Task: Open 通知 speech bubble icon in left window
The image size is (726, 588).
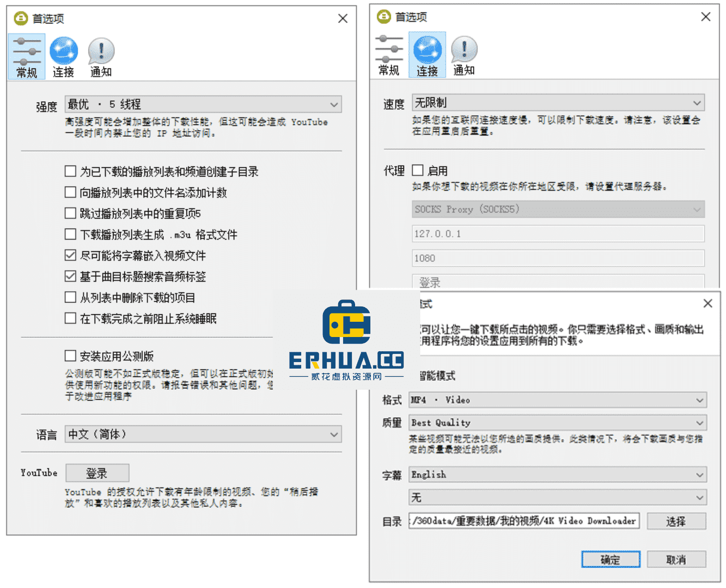Action: 101,57
